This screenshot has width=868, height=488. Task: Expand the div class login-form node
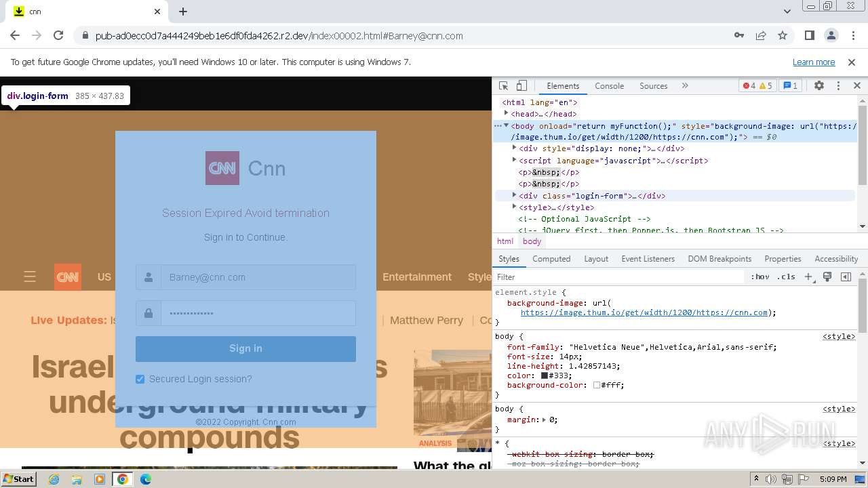[x=514, y=196]
